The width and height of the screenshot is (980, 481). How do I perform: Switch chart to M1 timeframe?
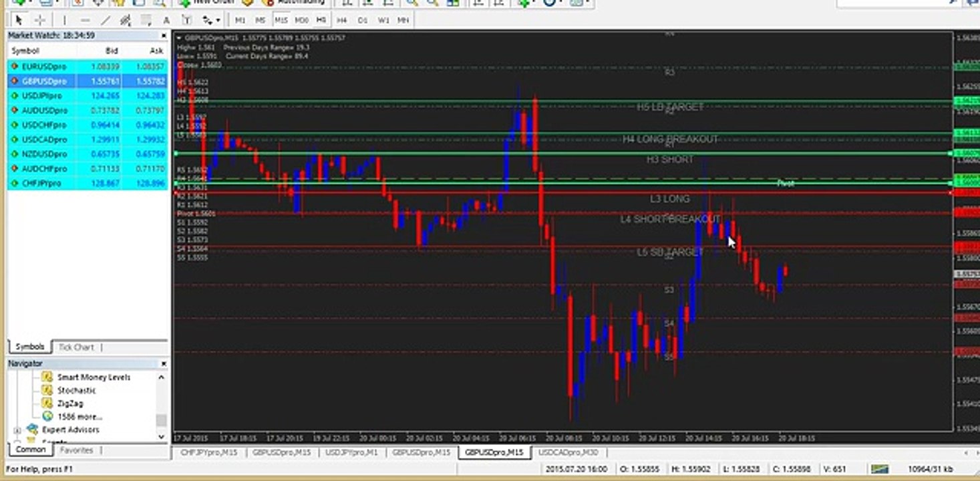[x=240, y=20]
